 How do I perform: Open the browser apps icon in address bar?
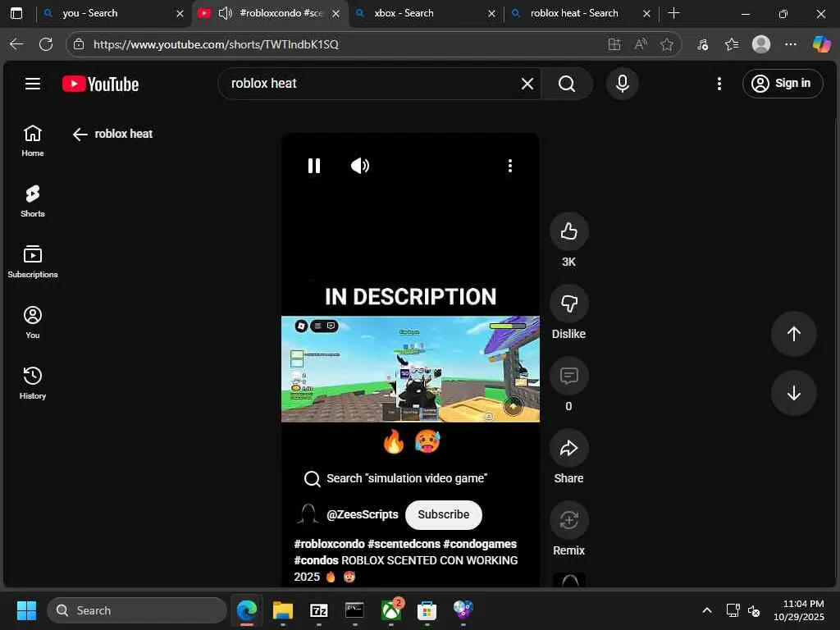point(614,44)
